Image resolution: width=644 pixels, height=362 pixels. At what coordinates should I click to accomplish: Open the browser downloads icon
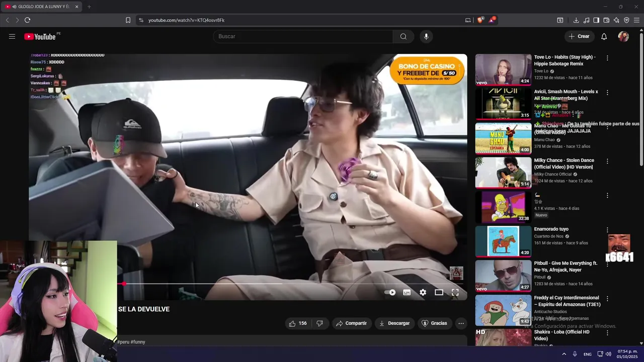pos(576,20)
